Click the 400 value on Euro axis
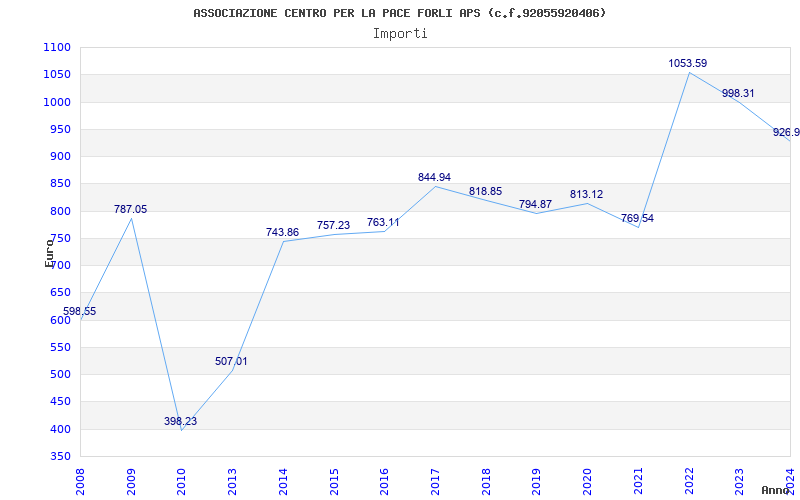Image resolution: width=800 pixels, height=500 pixels. coord(60,429)
